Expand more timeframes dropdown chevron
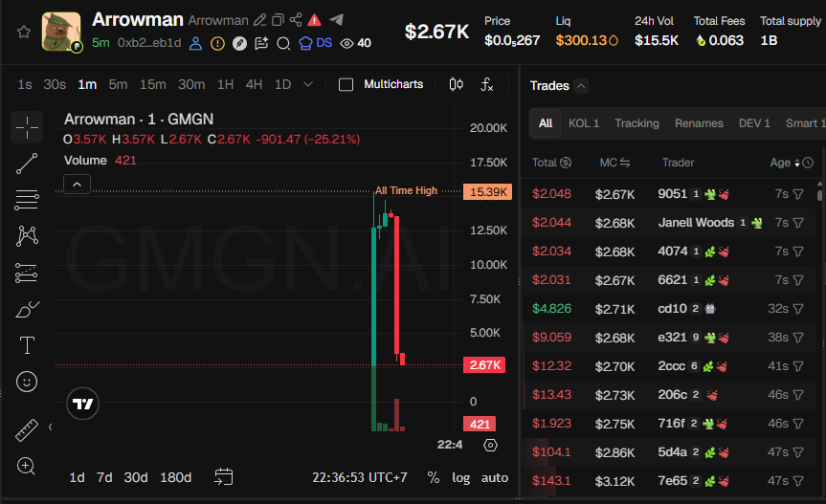 pos(309,84)
